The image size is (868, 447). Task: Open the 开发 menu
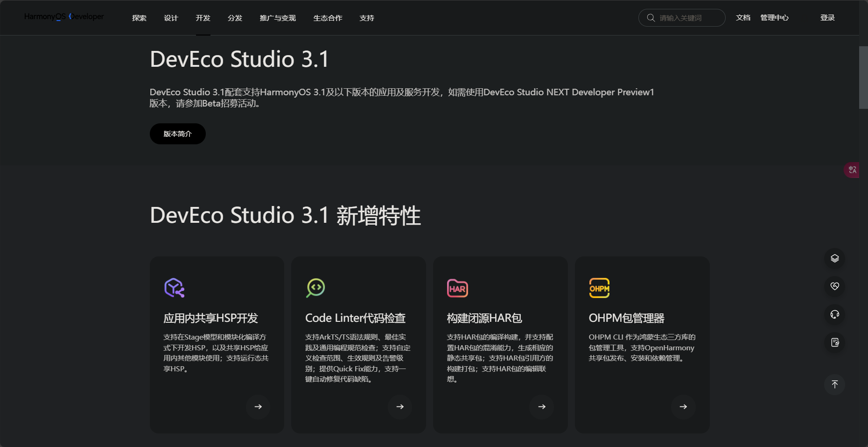click(x=203, y=18)
